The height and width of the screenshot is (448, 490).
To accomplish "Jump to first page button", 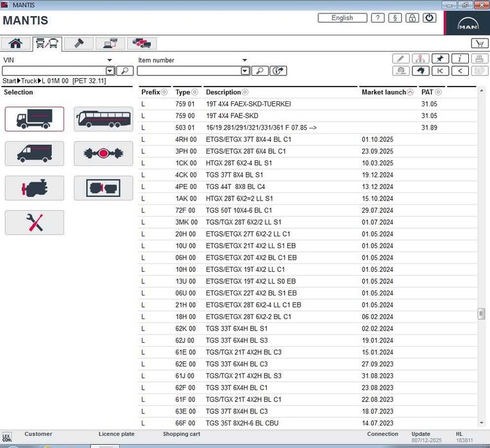I will (440, 71).
